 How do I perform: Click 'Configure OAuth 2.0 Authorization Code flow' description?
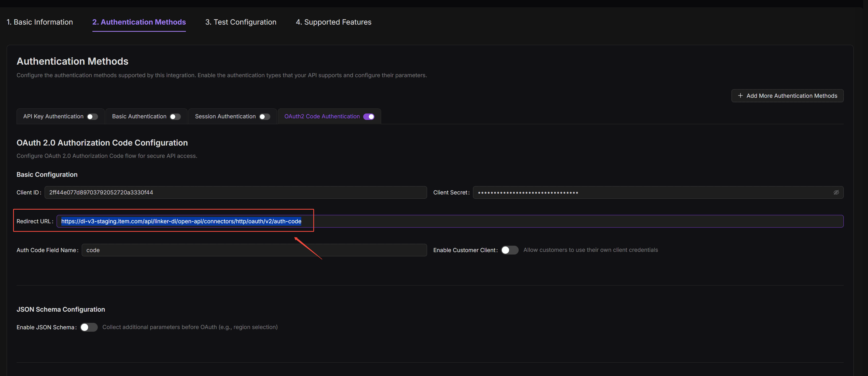click(107, 156)
